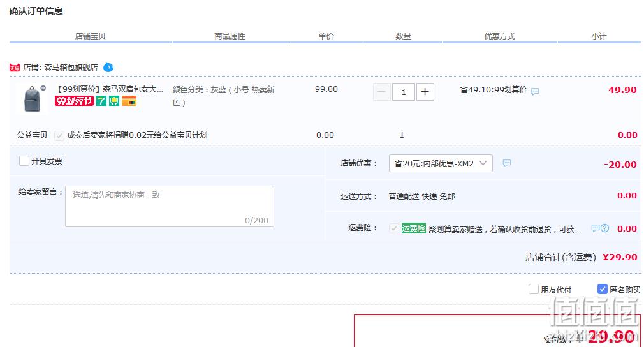
Task: Click the 店铺宝贝 column header
Action: click(91, 36)
